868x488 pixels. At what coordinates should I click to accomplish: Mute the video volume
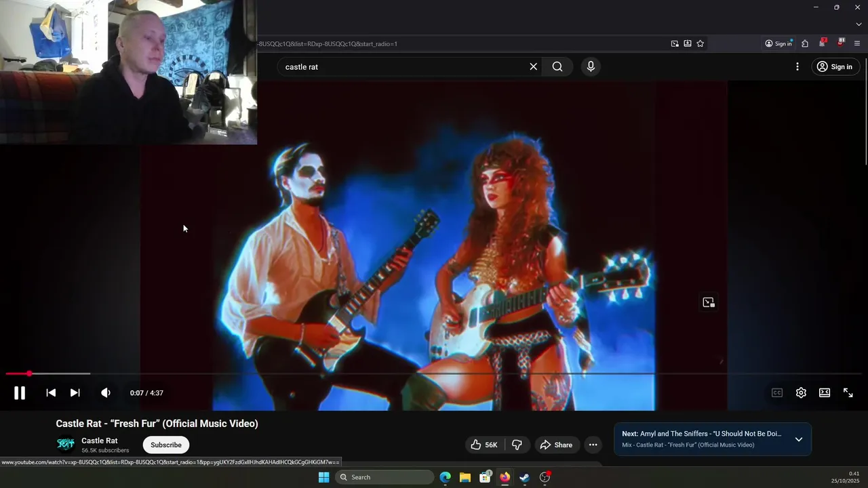(x=106, y=392)
